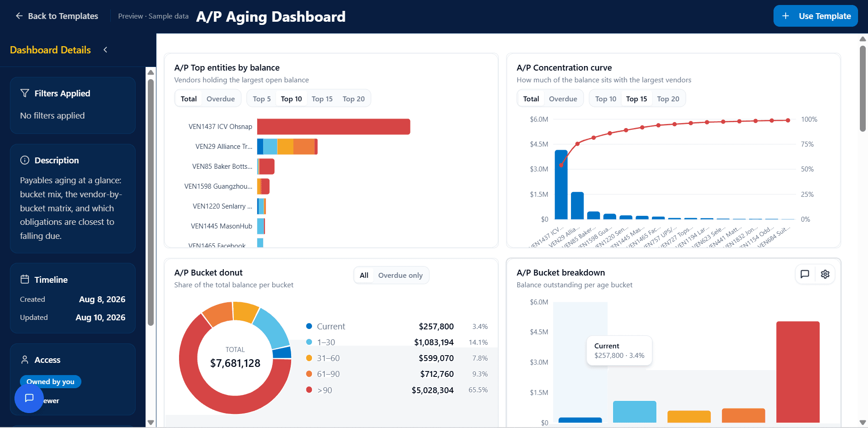Click the Use Template button
Image resolution: width=868 pixels, height=428 pixels.
pyautogui.click(x=816, y=16)
